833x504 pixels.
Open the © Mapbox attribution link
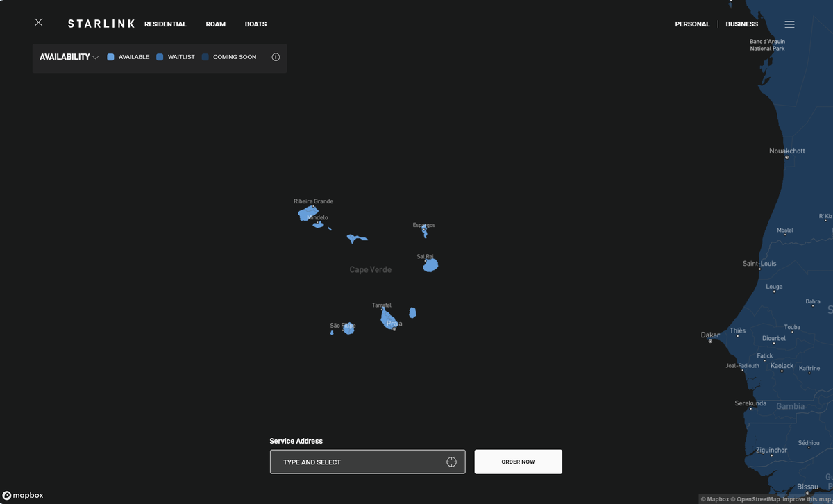click(714, 499)
